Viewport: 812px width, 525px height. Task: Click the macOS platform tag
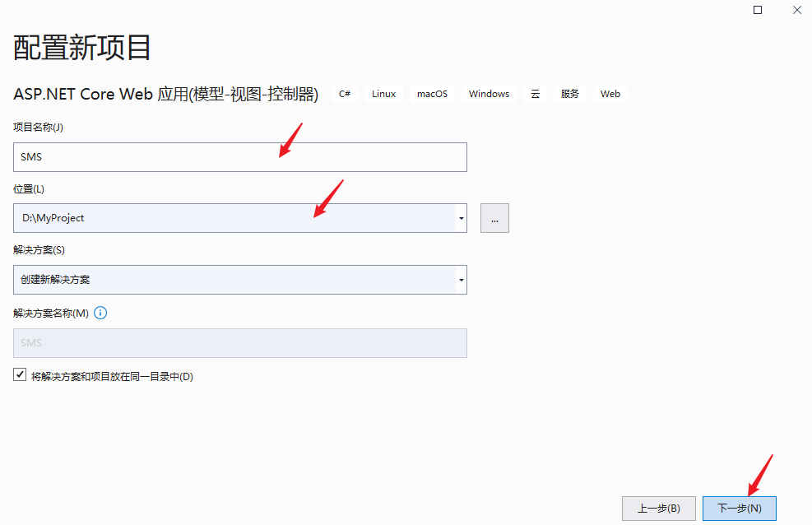[x=432, y=94]
